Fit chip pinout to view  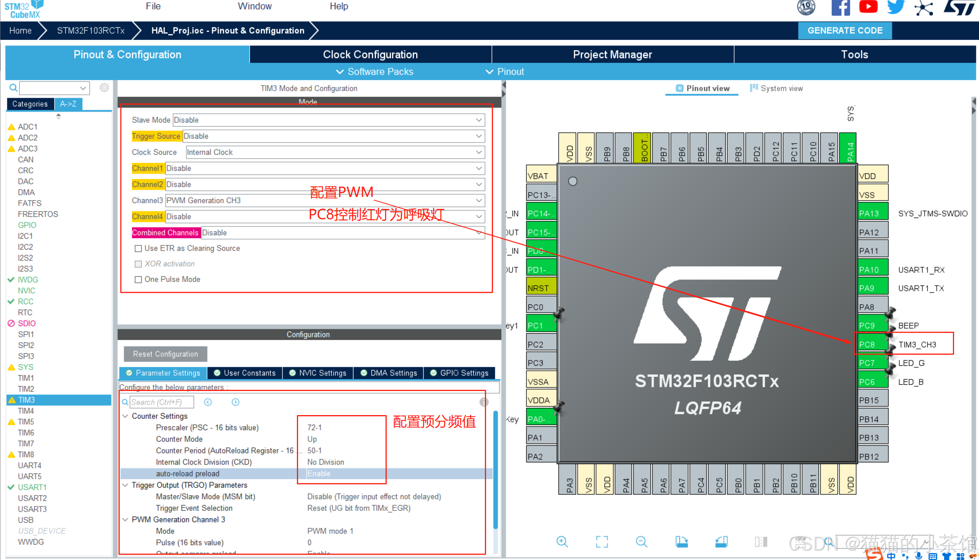tap(602, 542)
